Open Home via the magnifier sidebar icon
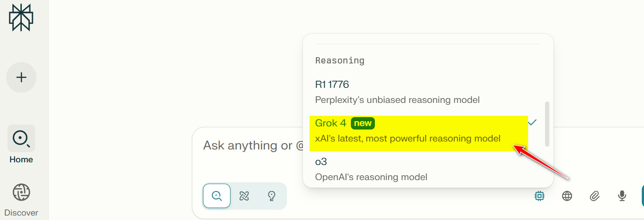The image size is (644, 220). click(21, 138)
